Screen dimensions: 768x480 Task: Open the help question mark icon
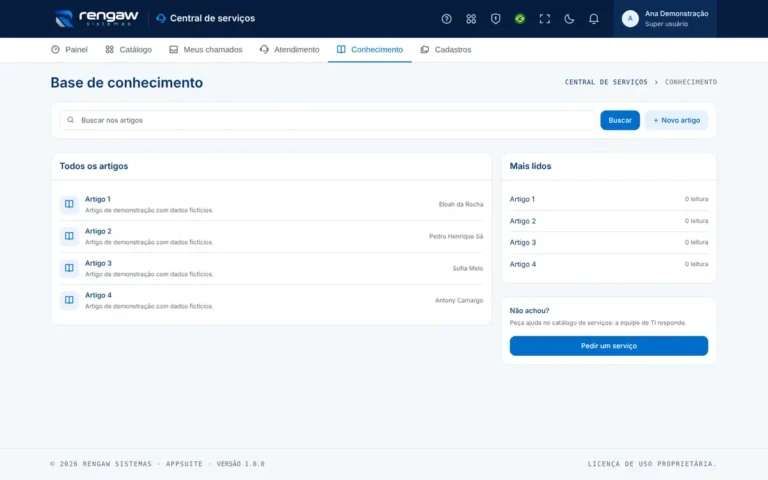[446, 19]
